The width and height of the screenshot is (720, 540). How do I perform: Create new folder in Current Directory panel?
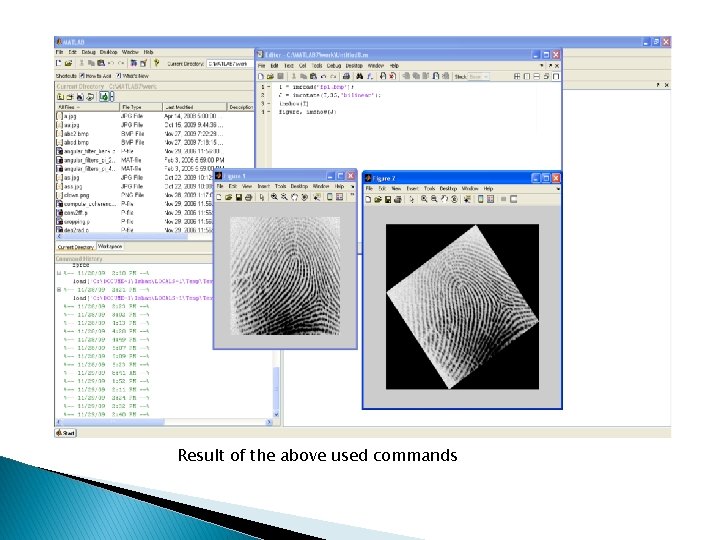pos(70,96)
